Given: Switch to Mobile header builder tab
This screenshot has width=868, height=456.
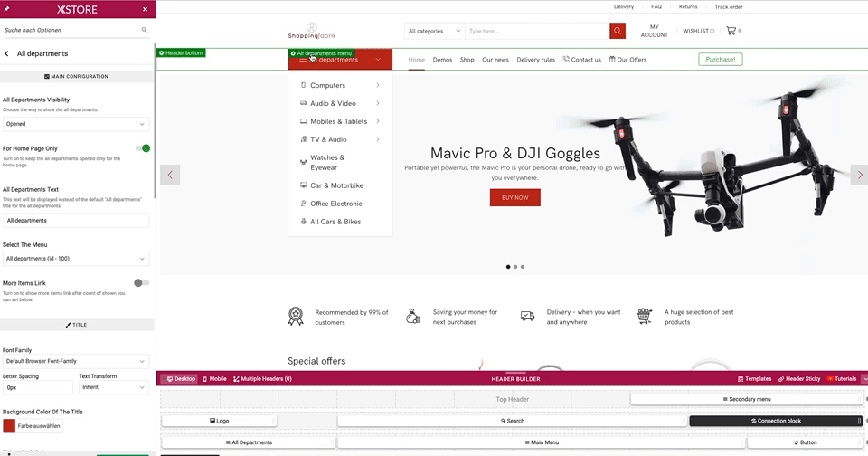Looking at the screenshot, I should click(214, 379).
